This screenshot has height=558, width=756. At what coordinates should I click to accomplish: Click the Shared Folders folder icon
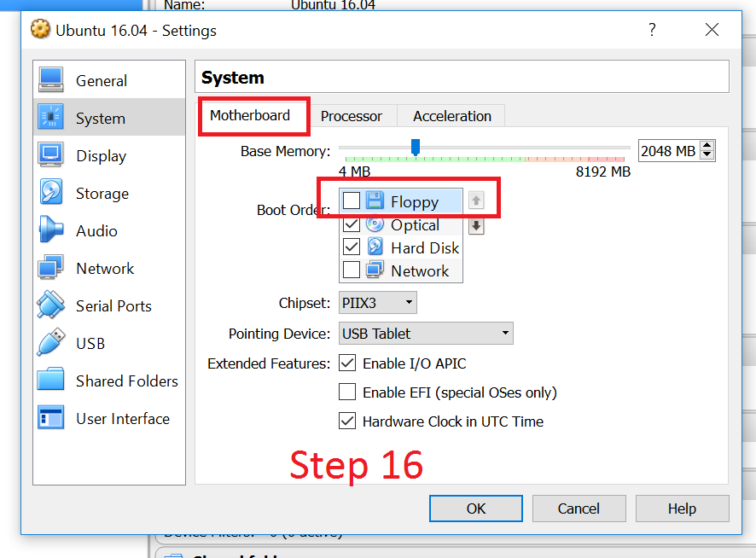pyautogui.click(x=50, y=380)
